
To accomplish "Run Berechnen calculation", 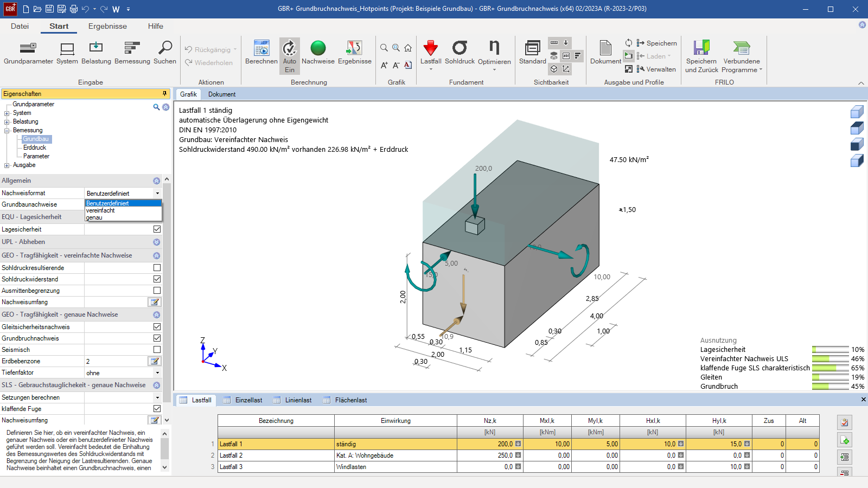I will pos(261,53).
